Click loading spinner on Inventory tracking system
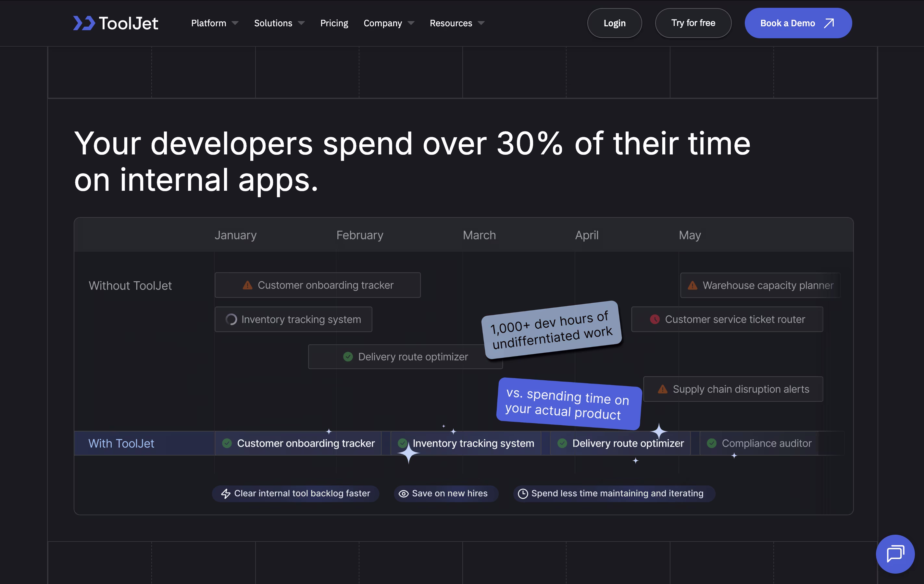924x584 pixels. click(231, 319)
